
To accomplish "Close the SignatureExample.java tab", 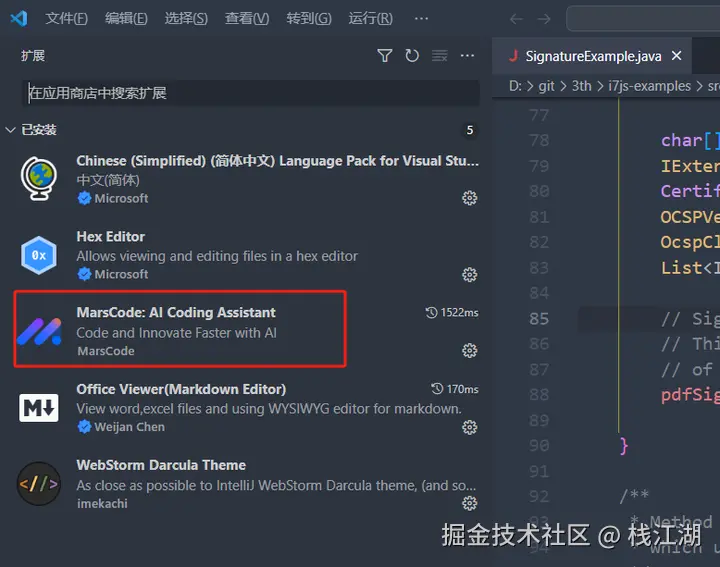I will [x=676, y=56].
